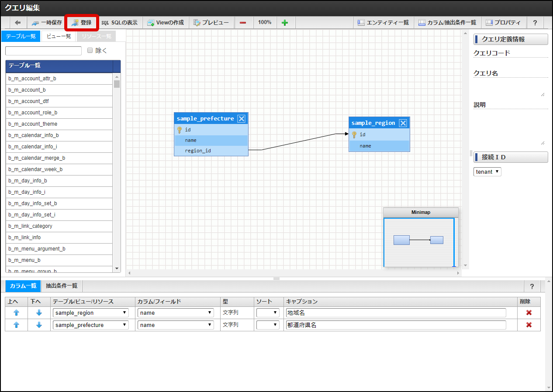Remove the sample_region table from canvas

click(403, 123)
